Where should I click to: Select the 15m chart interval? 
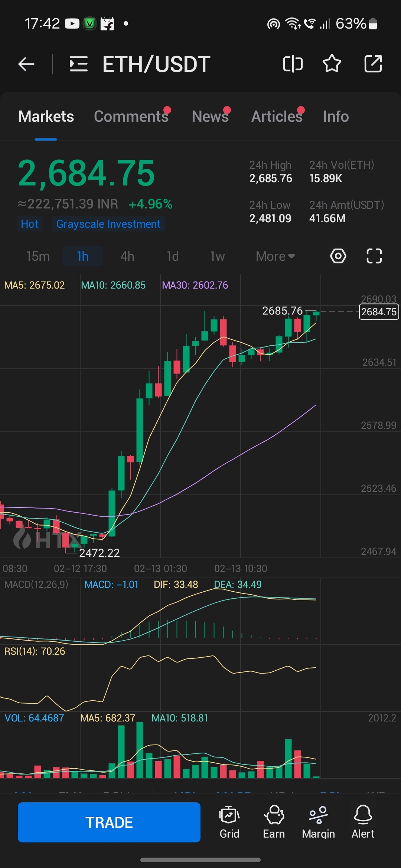click(x=38, y=256)
